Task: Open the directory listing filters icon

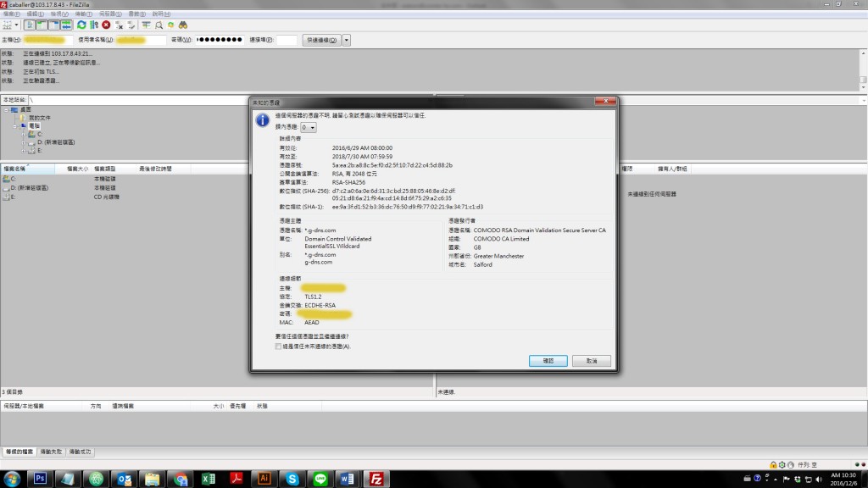Action: [x=146, y=25]
